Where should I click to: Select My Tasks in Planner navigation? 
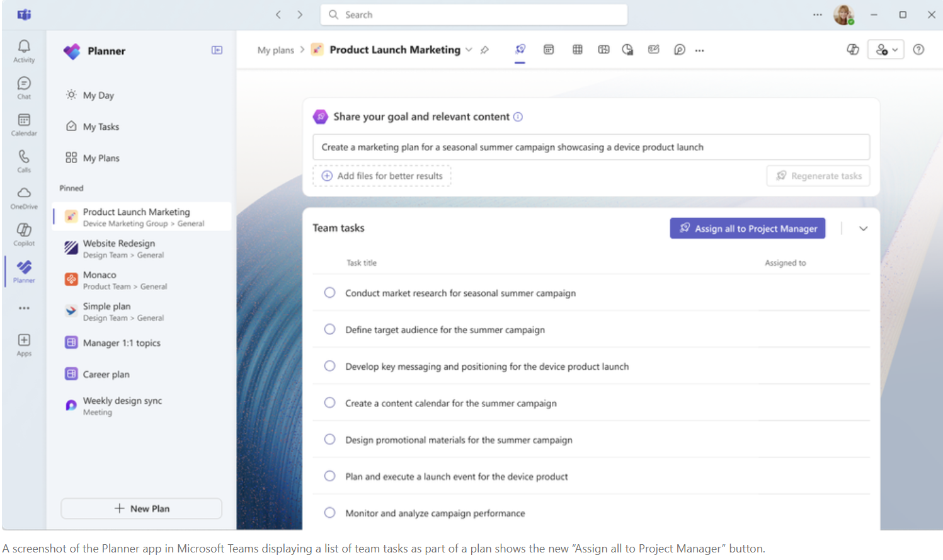point(101,127)
